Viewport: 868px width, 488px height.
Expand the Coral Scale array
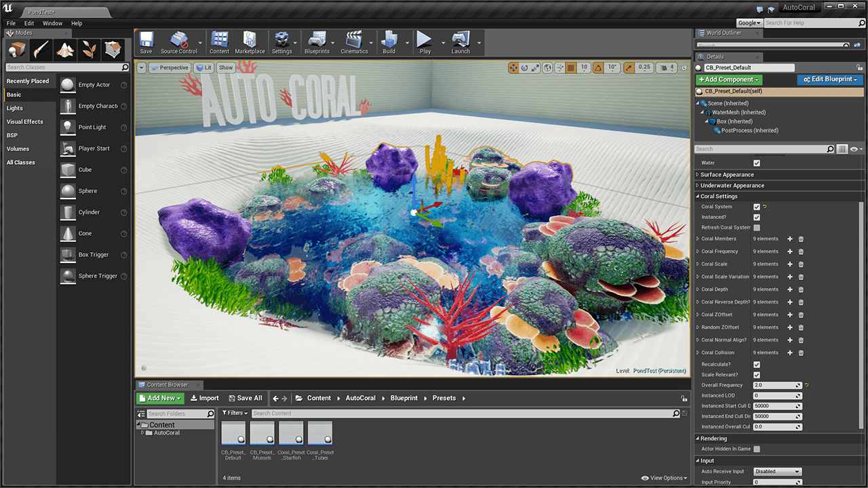click(698, 264)
